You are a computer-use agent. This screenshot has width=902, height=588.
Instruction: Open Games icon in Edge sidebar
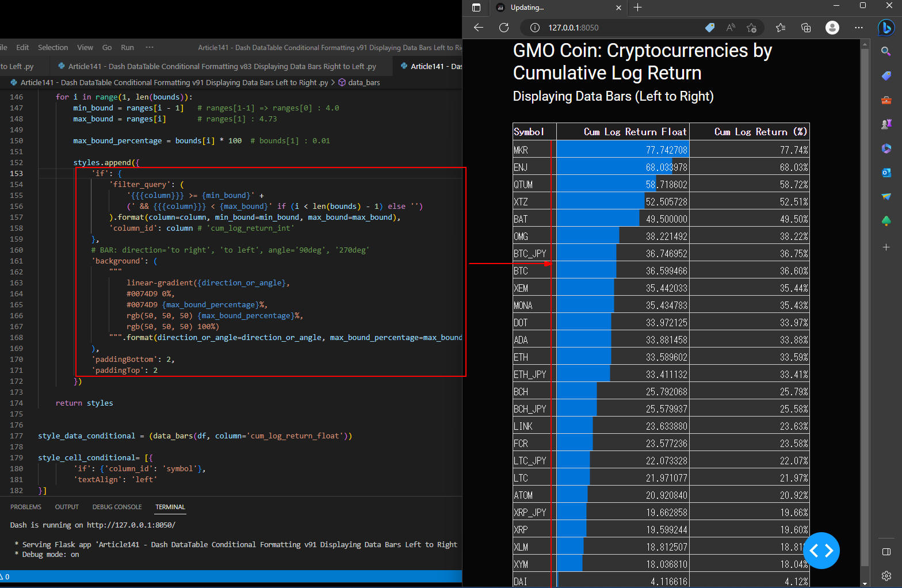(x=886, y=124)
